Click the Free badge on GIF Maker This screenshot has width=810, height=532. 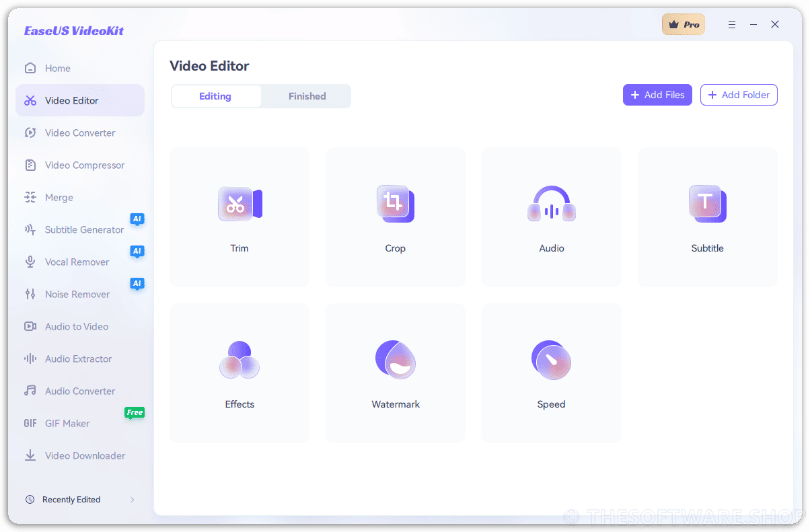[135, 413]
